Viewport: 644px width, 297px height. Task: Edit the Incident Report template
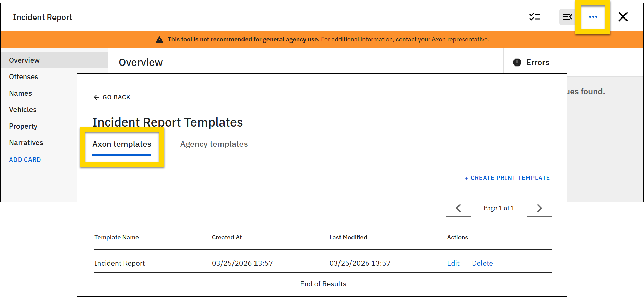(453, 263)
